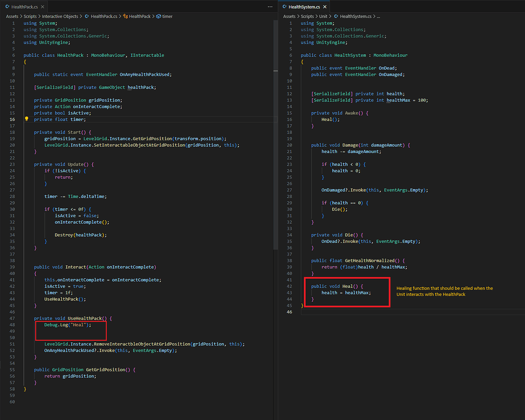Click the timer item in the breadcrumb path
525x420 pixels.
[167, 16]
